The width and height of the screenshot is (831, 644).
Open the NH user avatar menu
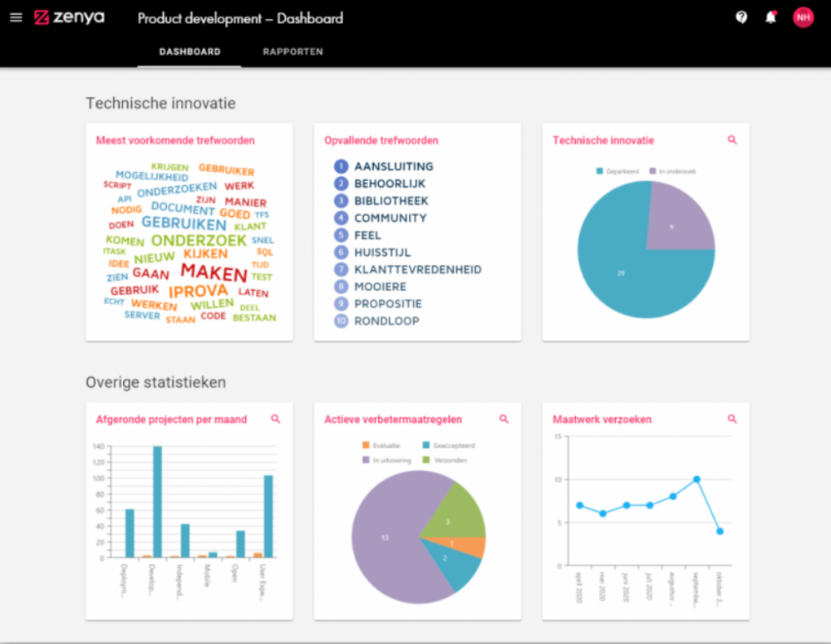pyautogui.click(x=803, y=17)
